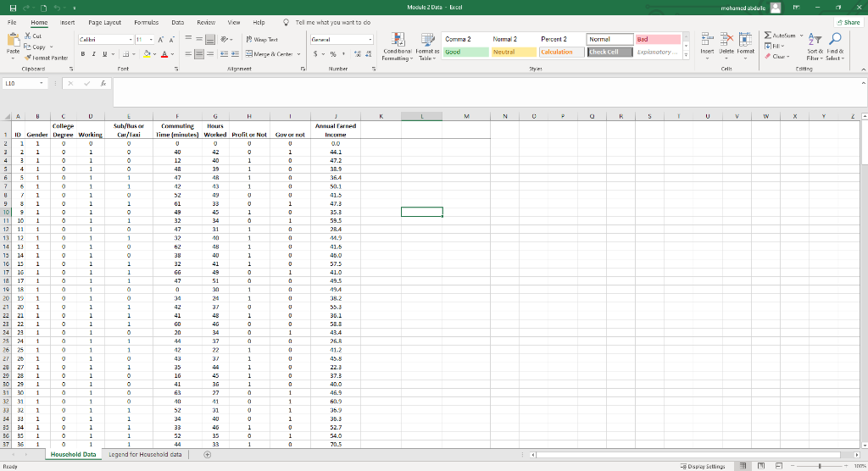Center text horizontally
The width and height of the screenshot is (868, 471).
click(x=199, y=54)
